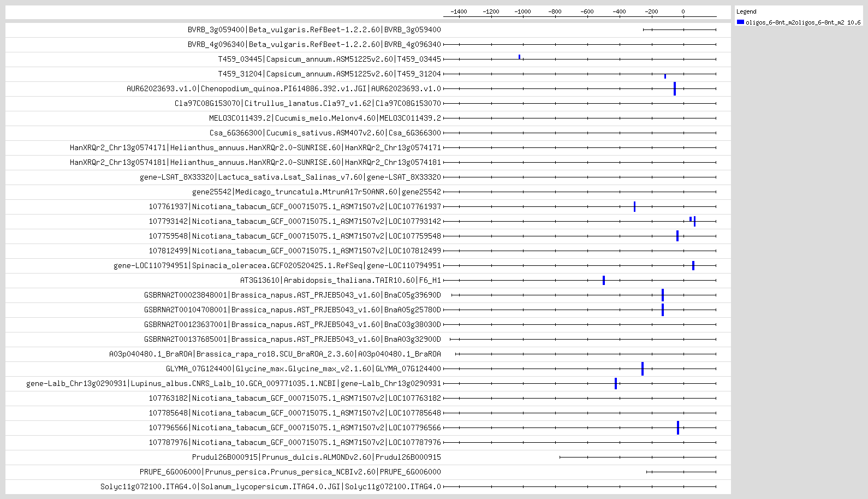Click the blue marker on the Lalb_Chr13g0290931 line
The width and height of the screenshot is (868, 499).
[x=616, y=383]
